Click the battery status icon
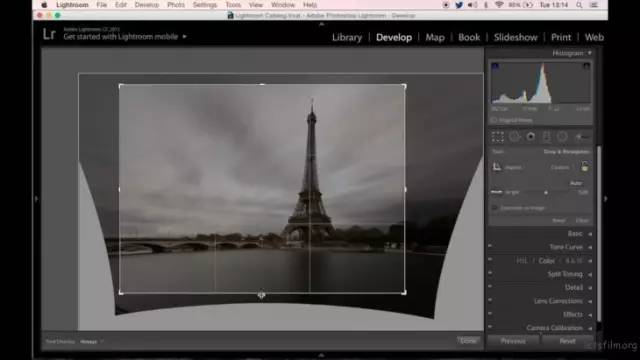640x360 pixels. (529, 5)
